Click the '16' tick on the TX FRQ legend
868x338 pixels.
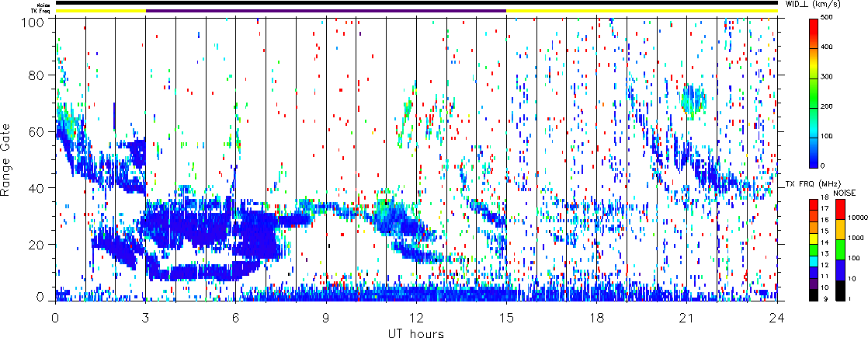(825, 220)
